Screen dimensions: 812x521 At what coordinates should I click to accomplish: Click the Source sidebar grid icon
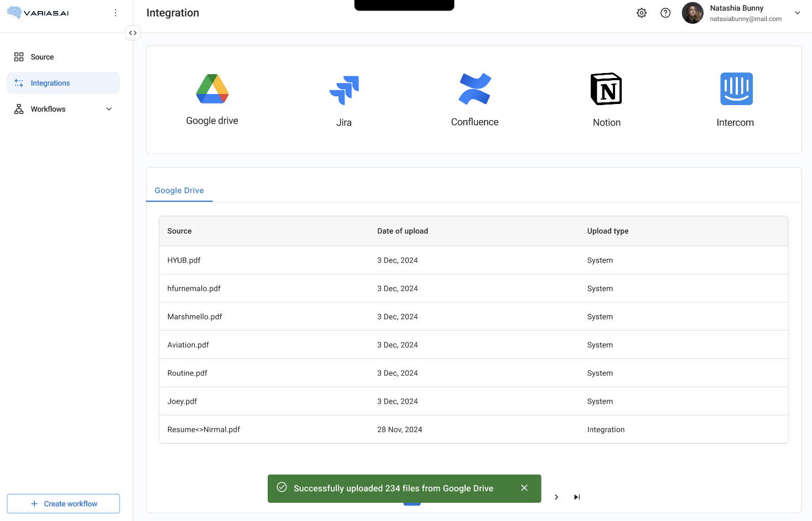pyautogui.click(x=19, y=57)
